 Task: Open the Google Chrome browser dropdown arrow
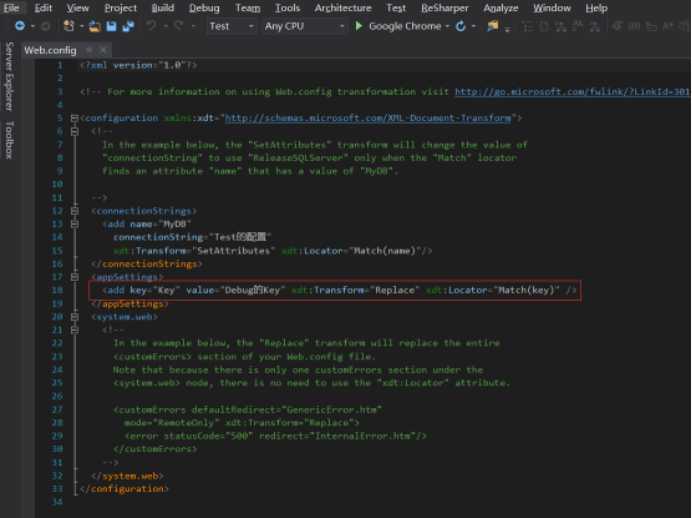tap(448, 26)
